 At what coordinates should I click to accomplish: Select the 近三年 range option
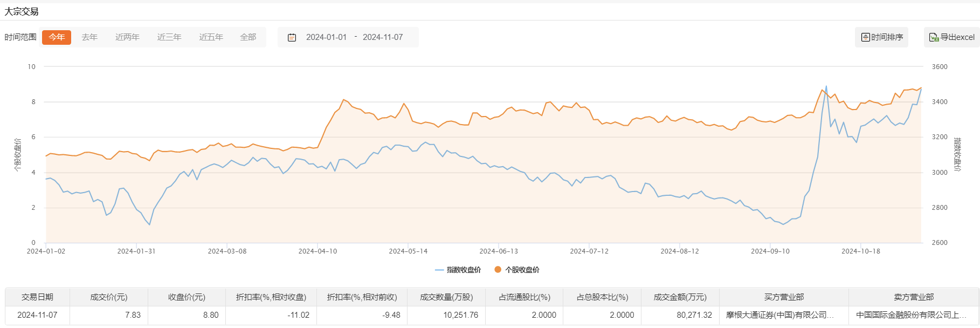point(169,37)
